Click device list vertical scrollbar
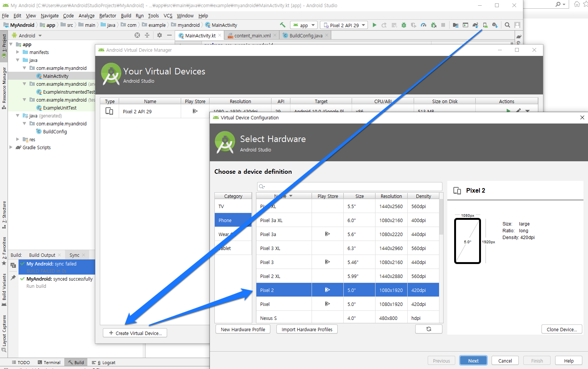This screenshot has height=369, width=588. [x=441, y=217]
